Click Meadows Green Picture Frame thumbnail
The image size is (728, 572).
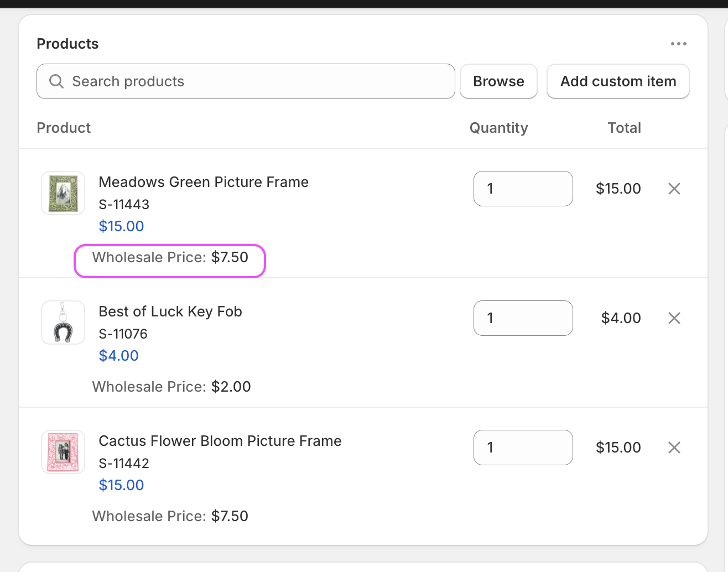click(63, 193)
